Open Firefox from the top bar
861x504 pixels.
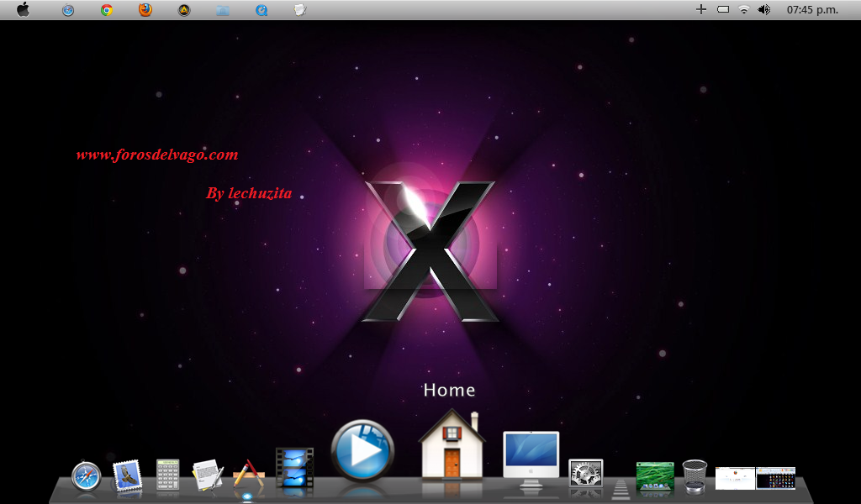click(x=145, y=9)
